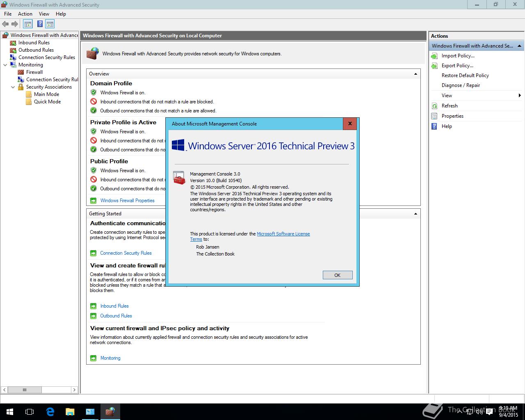This screenshot has height=420, width=525.
Task: Collapse the Overview section
Action: click(415, 74)
